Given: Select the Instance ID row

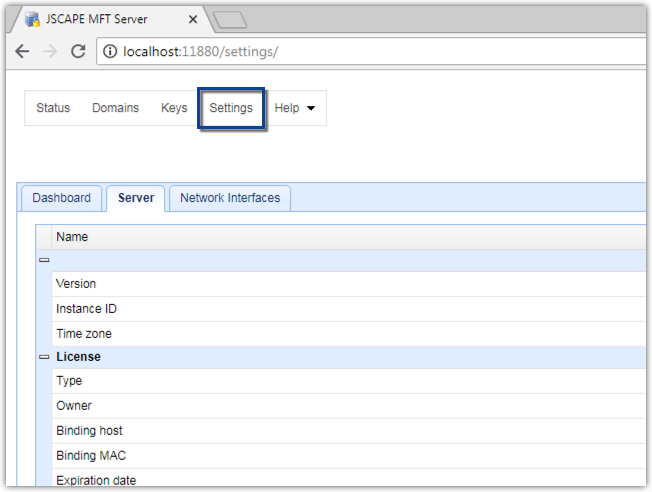Looking at the screenshot, I should (86, 309).
